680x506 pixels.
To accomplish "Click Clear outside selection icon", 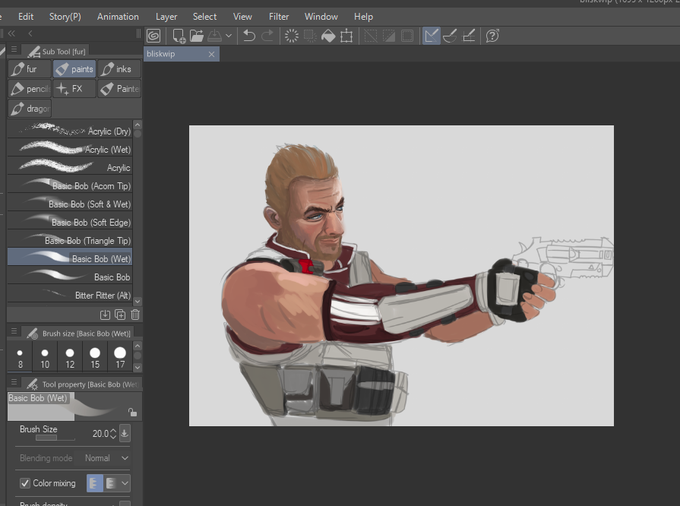I will 310,36.
